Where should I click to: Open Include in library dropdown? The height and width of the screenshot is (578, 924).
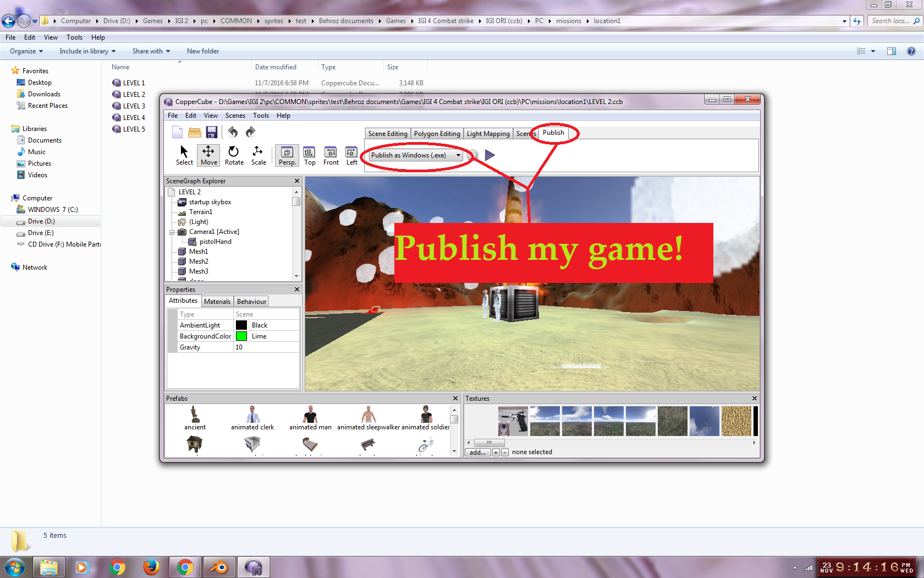coord(87,51)
